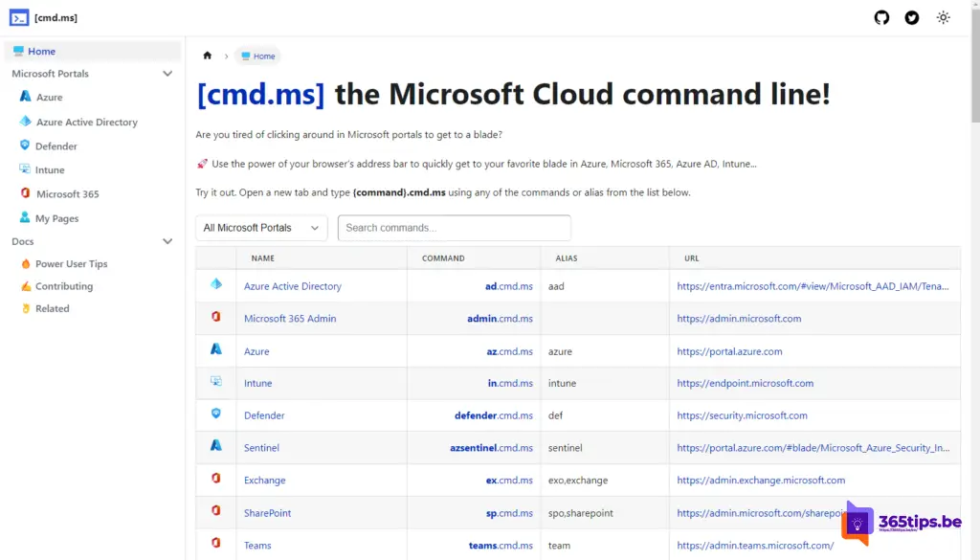Click the Intune icon in sidebar
Viewport: 980px width, 560px height.
tap(26, 169)
